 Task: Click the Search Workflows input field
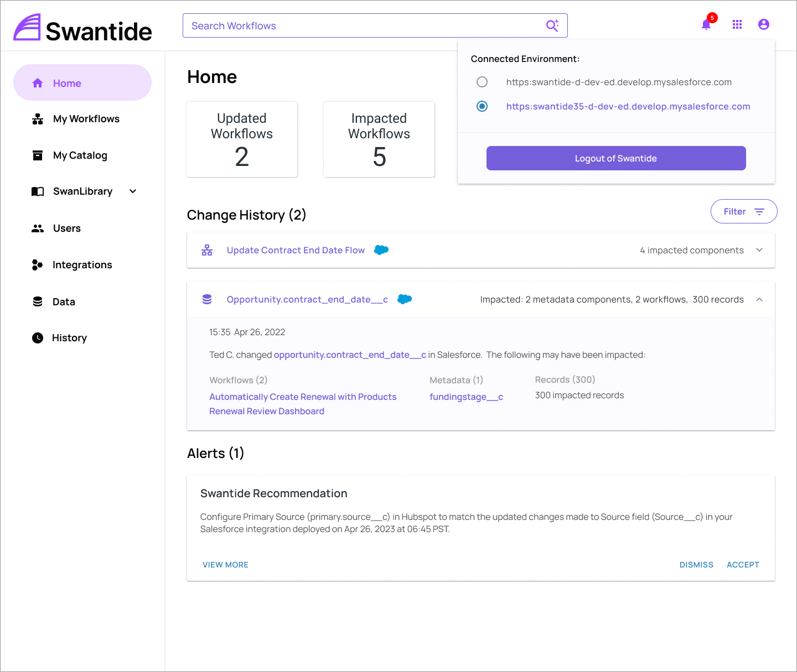coord(375,25)
